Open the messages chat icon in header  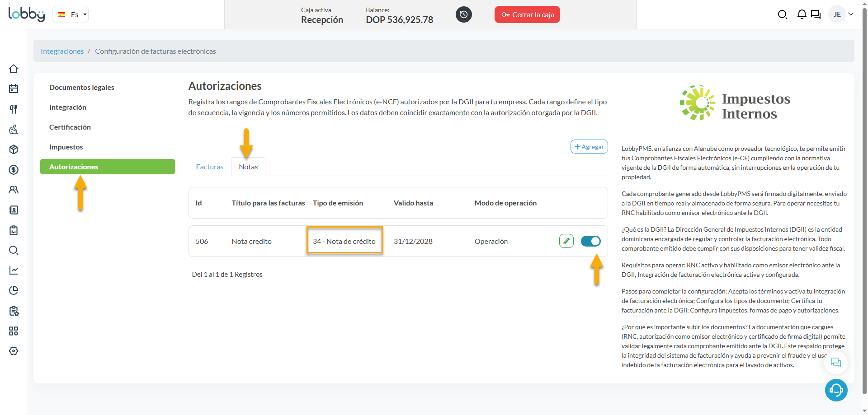point(816,14)
